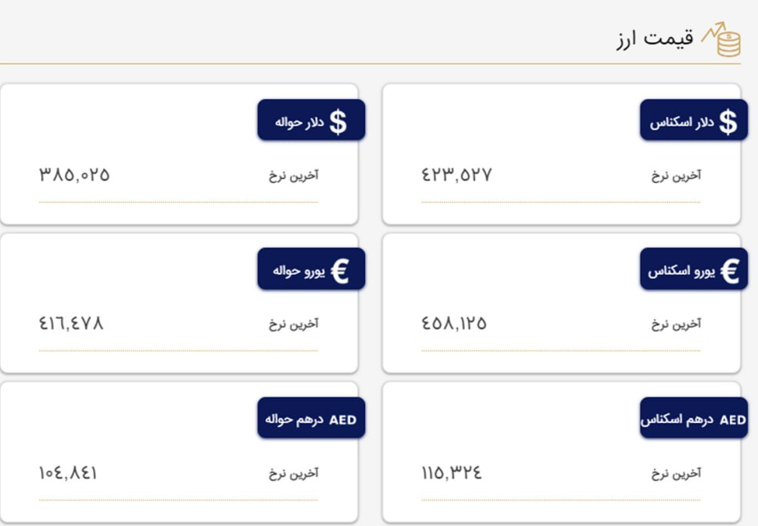Click the AED symbol on درهم اسکناس badge
Viewport: 758px width, 526px height.
pos(733,420)
